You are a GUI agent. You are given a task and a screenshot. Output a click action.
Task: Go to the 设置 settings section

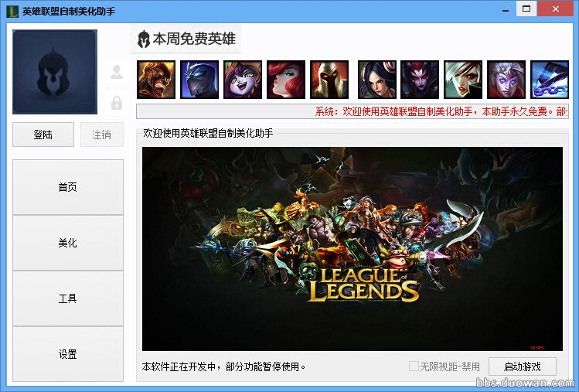click(x=68, y=354)
